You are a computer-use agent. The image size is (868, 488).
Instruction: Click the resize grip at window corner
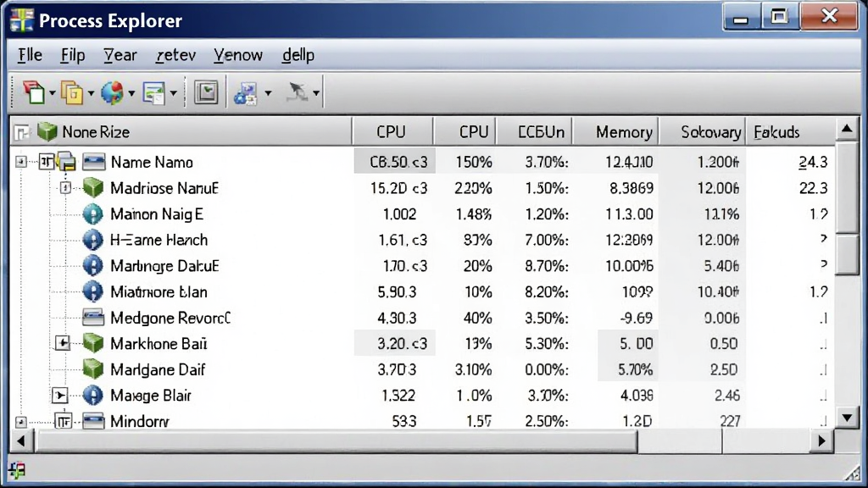(851, 472)
